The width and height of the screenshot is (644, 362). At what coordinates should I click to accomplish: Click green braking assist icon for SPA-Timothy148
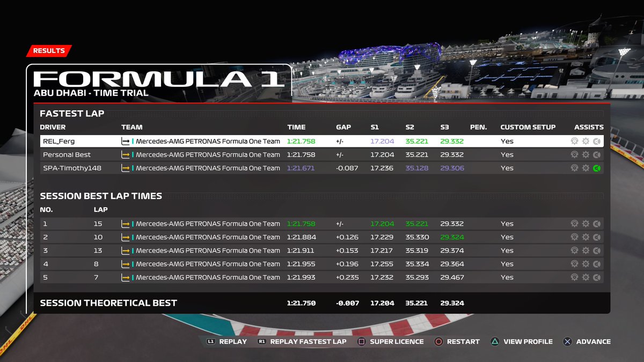pyautogui.click(x=597, y=168)
